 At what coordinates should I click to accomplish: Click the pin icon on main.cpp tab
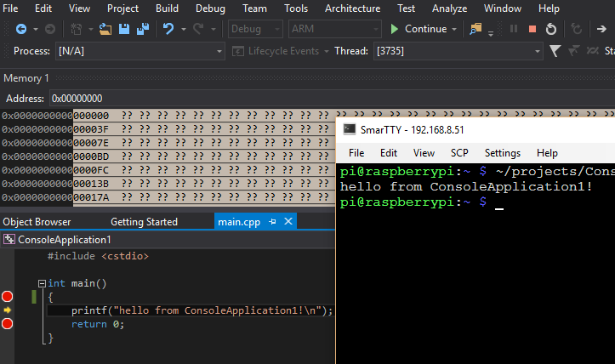pos(273,222)
